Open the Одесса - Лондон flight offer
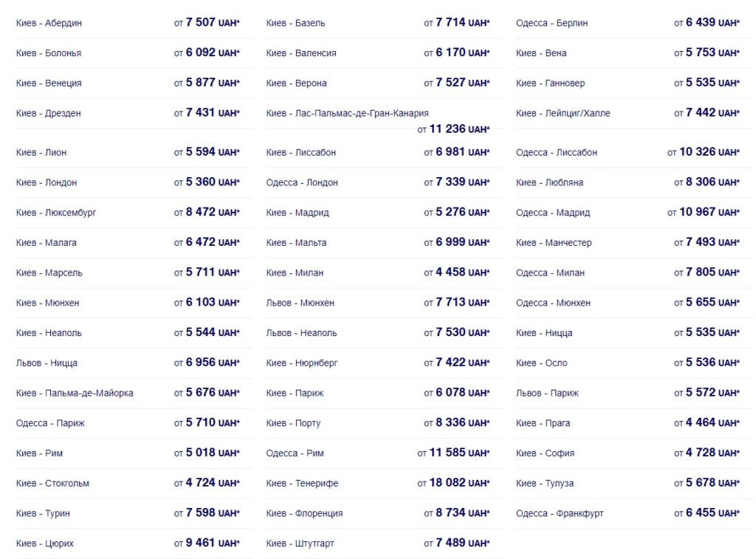The width and height of the screenshot is (756, 559). pyautogui.click(x=302, y=182)
